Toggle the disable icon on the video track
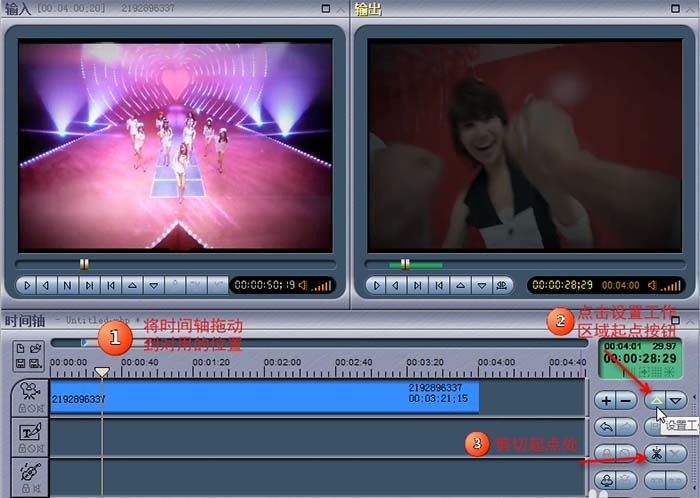Screen dimensions: 700x498 (31, 408)
